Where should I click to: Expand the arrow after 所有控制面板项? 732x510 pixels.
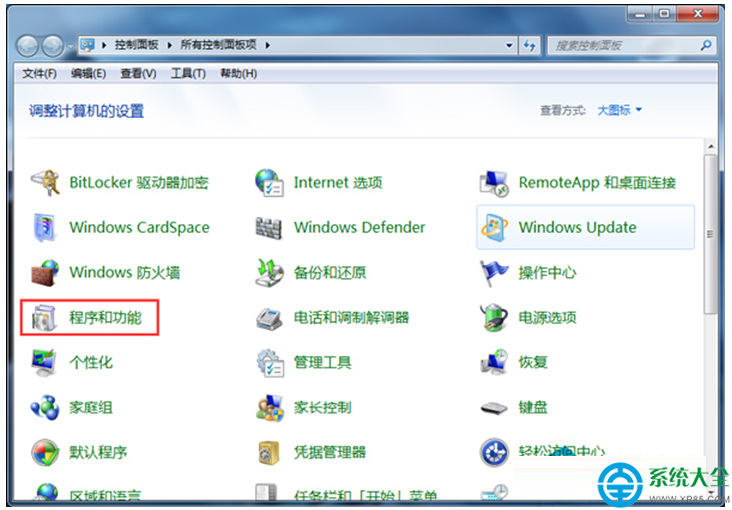pos(267,45)
